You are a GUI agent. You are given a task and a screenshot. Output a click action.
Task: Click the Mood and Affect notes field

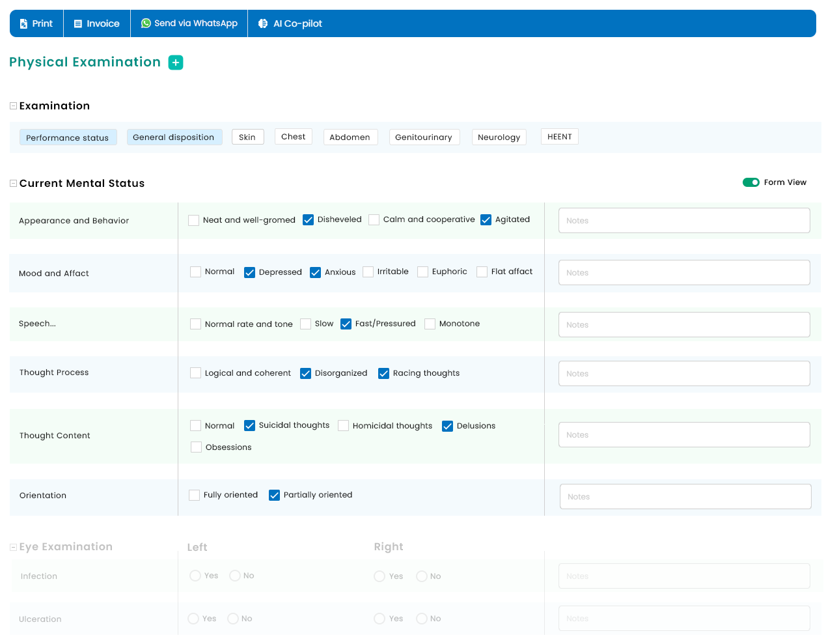click(x=683, y=273)
